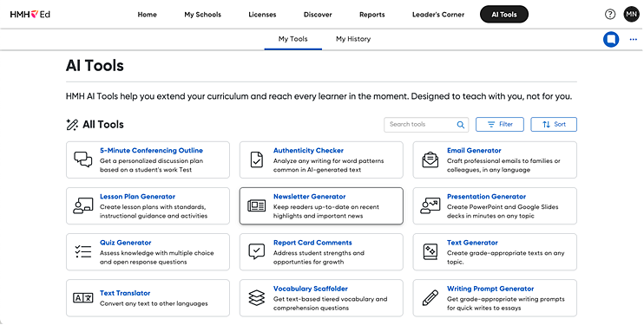Open the Text Generator link
644x325 pixels.
coord(472,243)
